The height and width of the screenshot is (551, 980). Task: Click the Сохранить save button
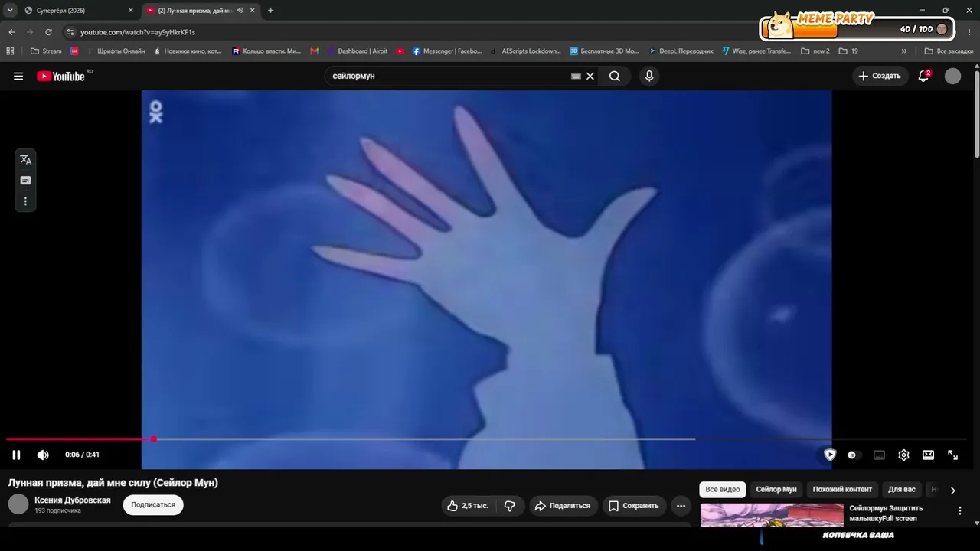click(633, 506)
